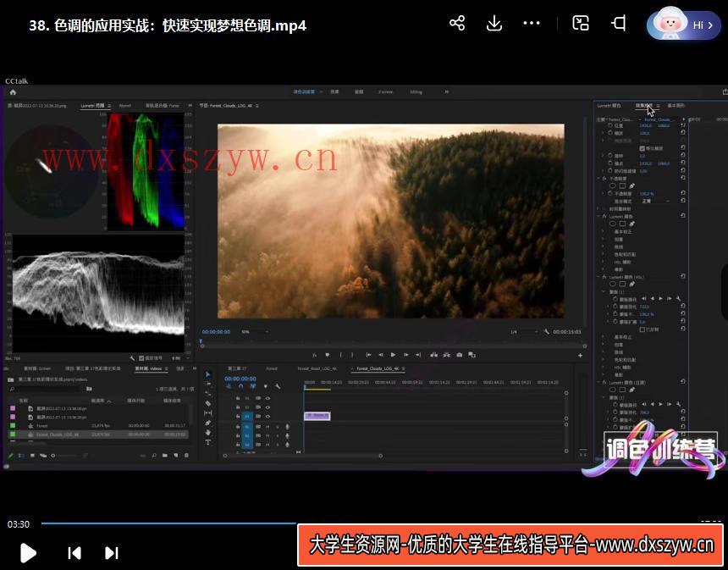The width and height of the screenshot is (728, 570).
Task: Click the timeline horizontal zoom scrollbar
Action: pyautogui.click(x=302, y=456)
